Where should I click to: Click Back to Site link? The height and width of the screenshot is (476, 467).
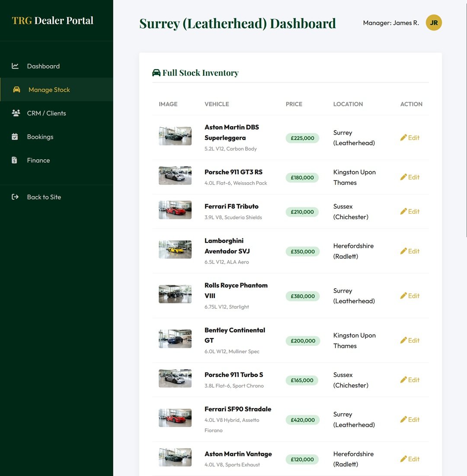(57, 197)
